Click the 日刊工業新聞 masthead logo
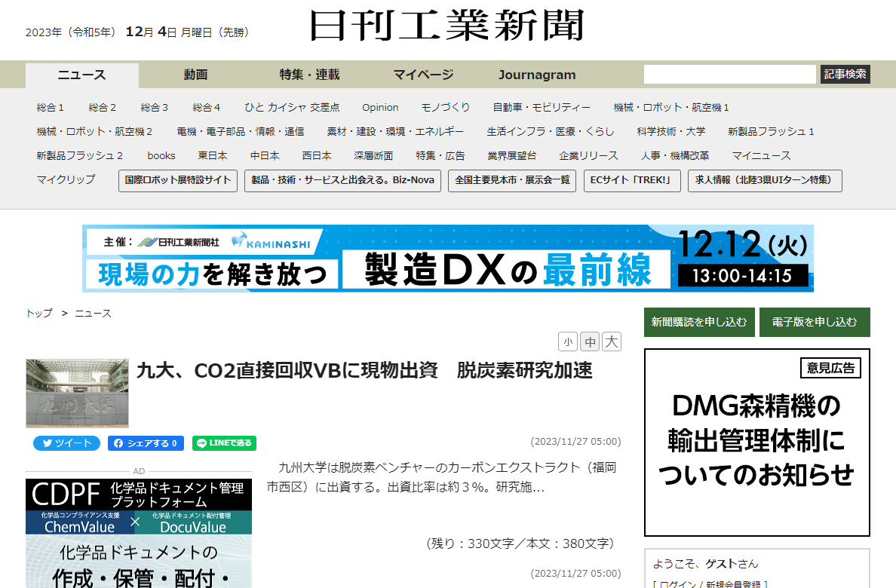 pos(447,26)
